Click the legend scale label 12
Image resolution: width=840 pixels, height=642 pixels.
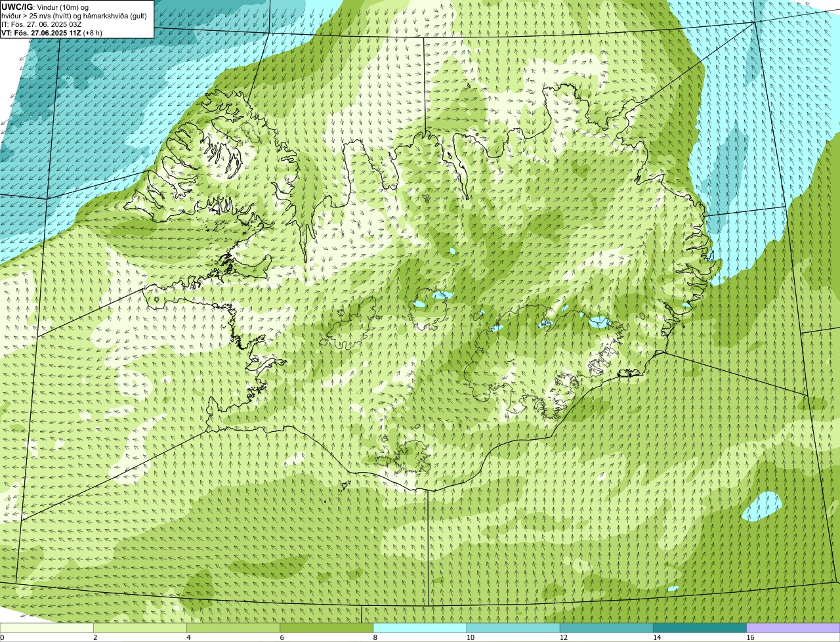(563, 637)
